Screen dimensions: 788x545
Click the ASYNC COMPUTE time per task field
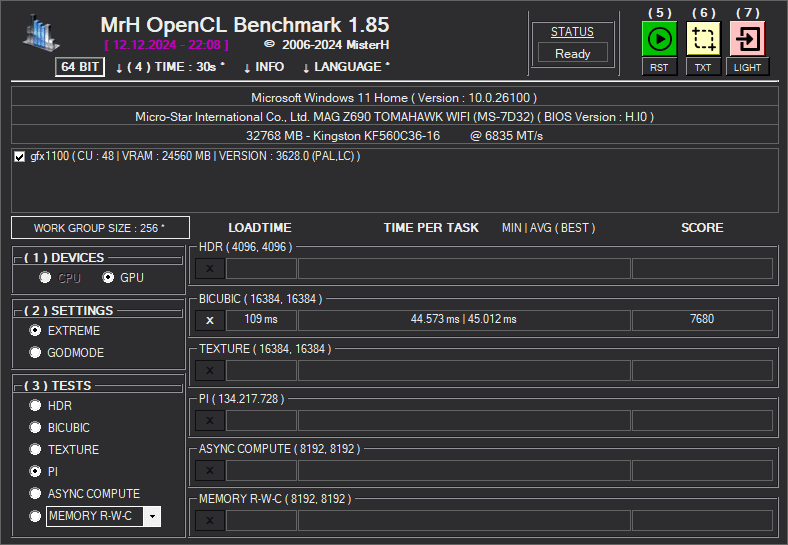coord(464,471)
